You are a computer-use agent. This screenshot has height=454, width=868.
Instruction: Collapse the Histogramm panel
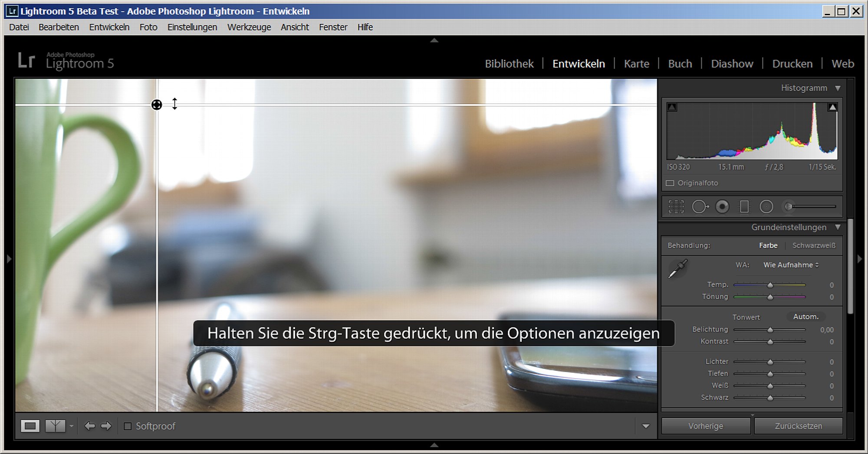(x=838, y=88)
